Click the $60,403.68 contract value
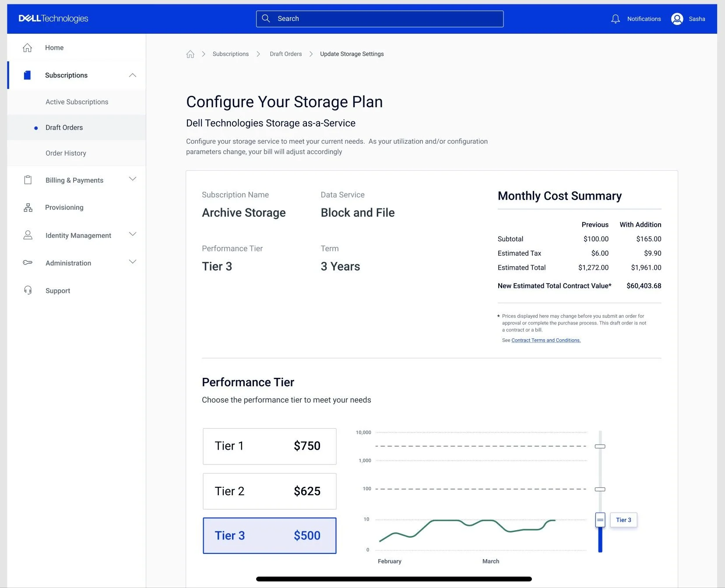Viewport: 725px width, 588px height. (644, 286)
